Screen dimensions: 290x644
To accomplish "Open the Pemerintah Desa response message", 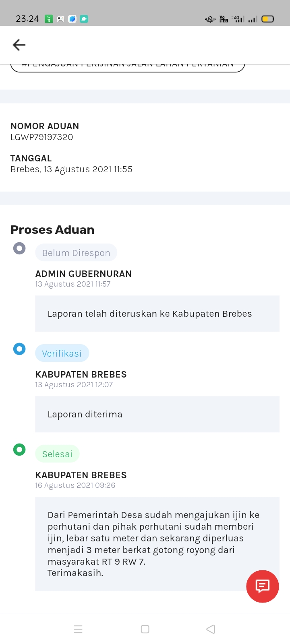I will (157, 544).
